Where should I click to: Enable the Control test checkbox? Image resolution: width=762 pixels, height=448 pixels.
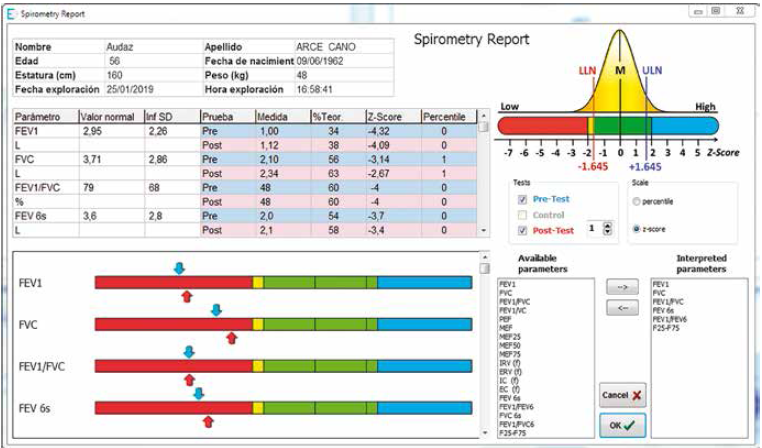tap(522, 214)
